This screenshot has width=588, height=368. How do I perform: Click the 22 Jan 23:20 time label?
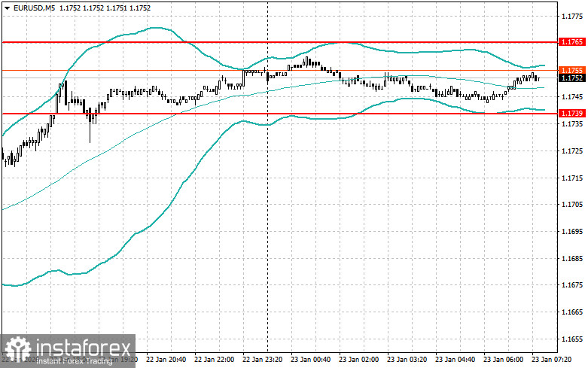[x=263, y=360]
